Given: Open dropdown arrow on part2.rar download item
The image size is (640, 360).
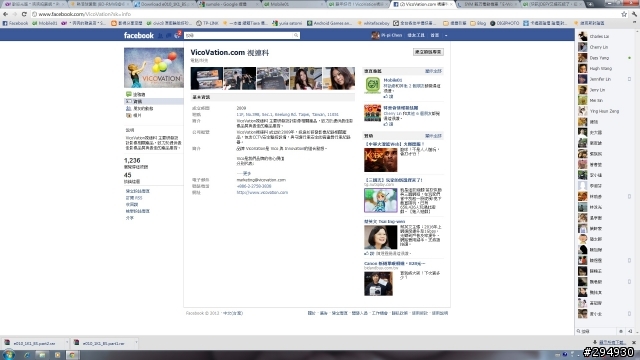Looking at the screenshot, I should click(67, 343).
